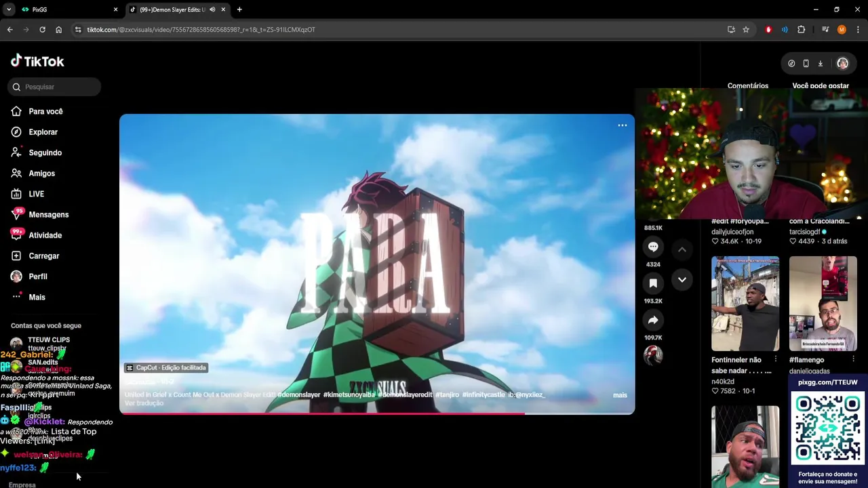The image size is (868, 488).
Task: Open the n40k2d author link
Action: point(723,382)
